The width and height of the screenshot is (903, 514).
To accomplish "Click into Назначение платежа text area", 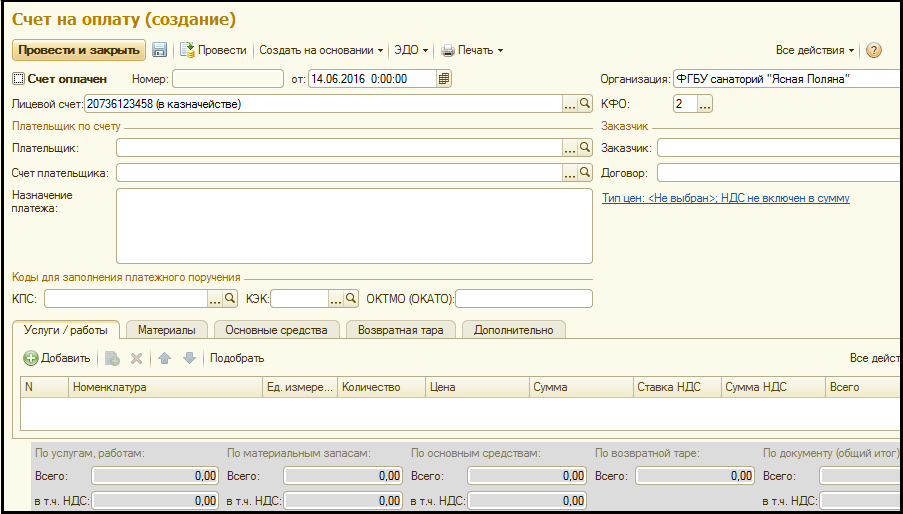I will [354, 225].
